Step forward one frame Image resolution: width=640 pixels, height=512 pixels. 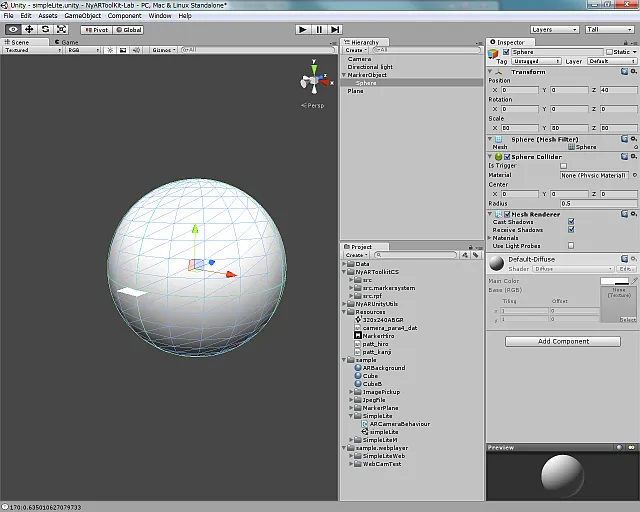[x=335, y=29]
